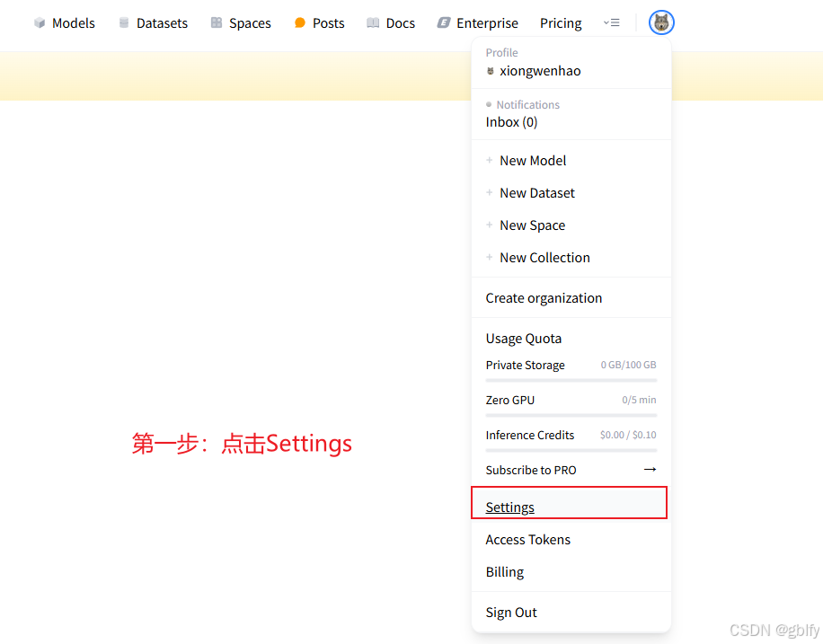Open the xiongwenhao profile

(540, 71)
